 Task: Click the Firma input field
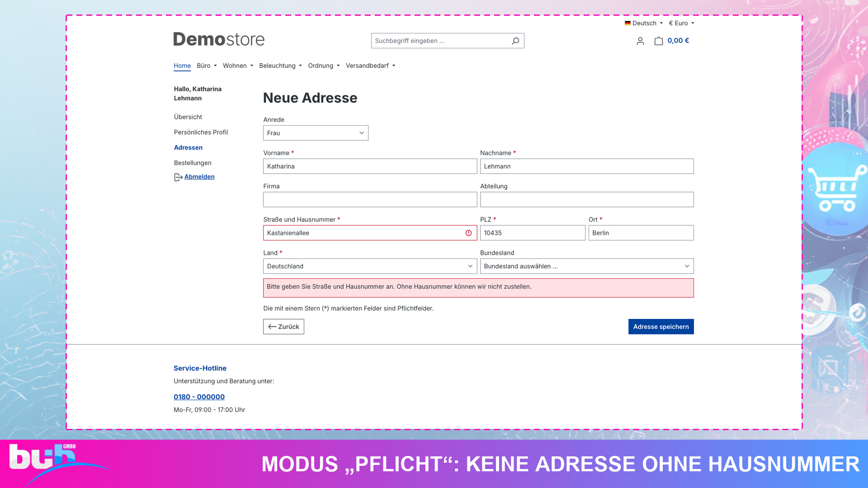point(370,200)
